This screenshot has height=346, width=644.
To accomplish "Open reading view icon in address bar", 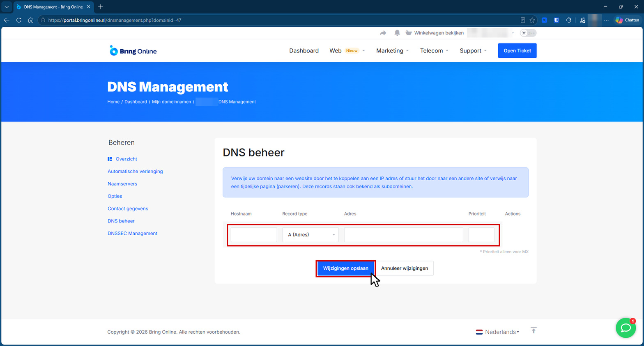I will [523, 20].
